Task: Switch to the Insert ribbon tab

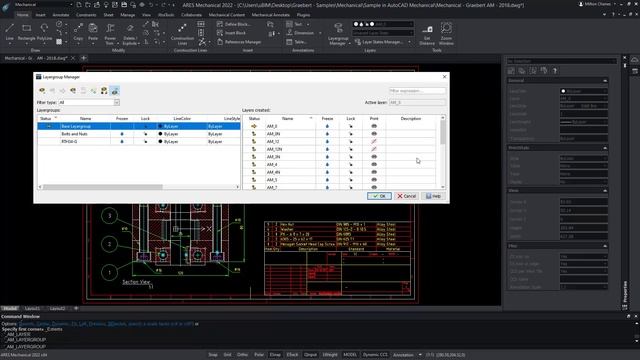Action: click(40, 15)
